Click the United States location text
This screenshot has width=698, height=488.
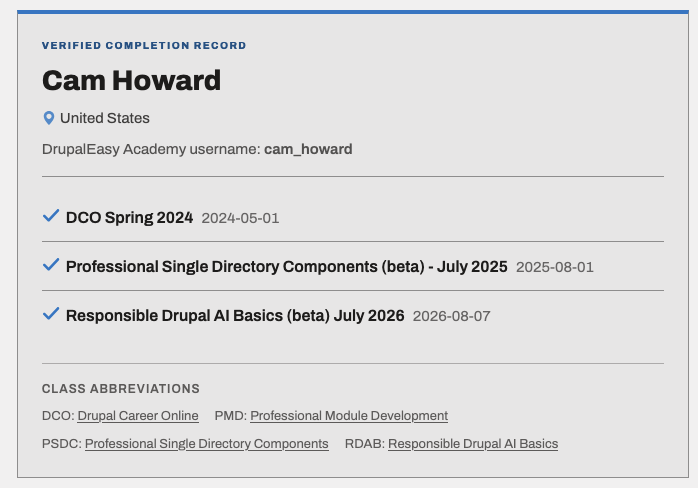click(105, 118)
